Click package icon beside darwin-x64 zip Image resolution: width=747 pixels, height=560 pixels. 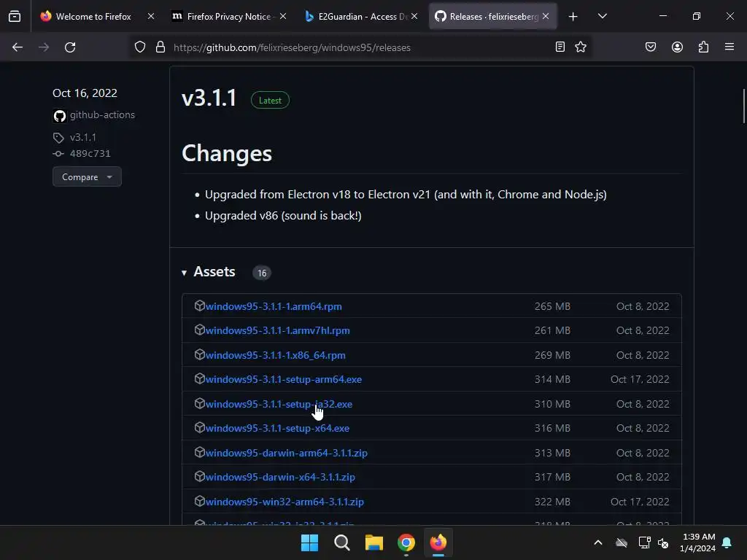[200, 476]
